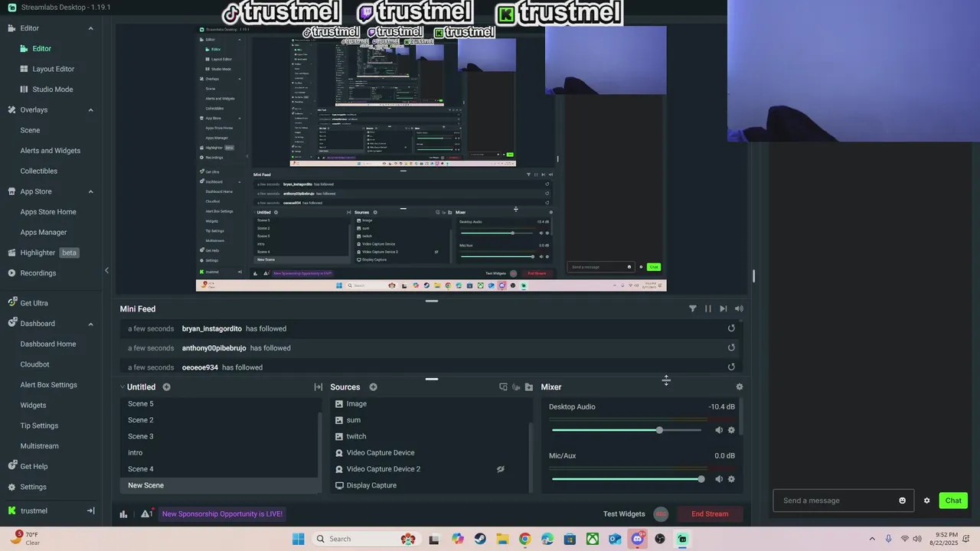Mute Mini Feed alert sounds
Viewport: 980px width, 551px height.
[x=739, y=309]
